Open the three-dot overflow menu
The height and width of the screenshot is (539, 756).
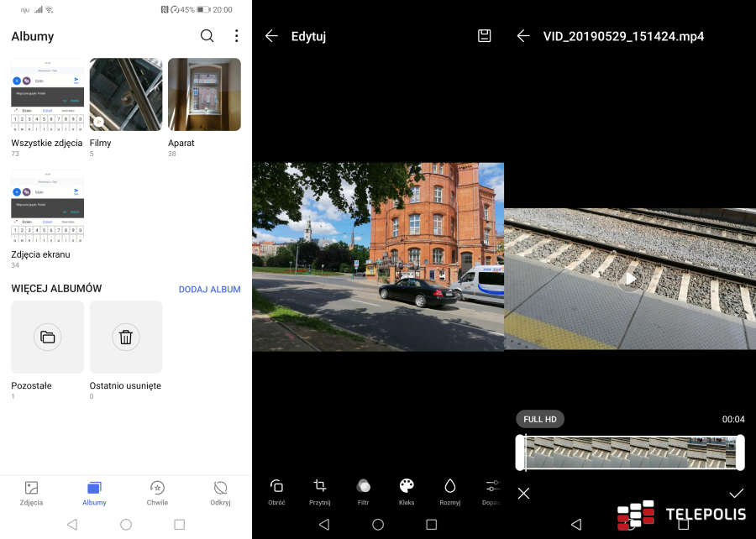click(x=236, y=36)
